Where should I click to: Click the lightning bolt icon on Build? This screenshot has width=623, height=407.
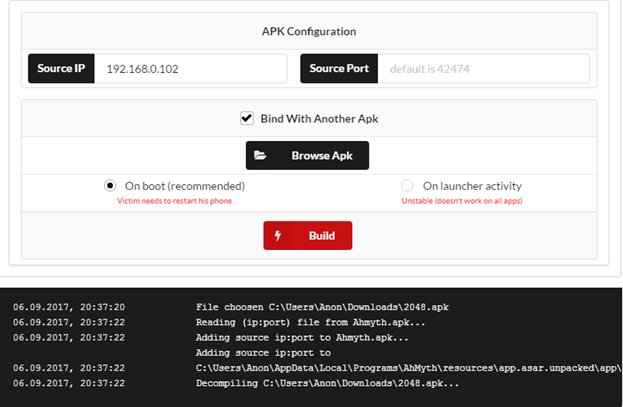coord(277,236)
